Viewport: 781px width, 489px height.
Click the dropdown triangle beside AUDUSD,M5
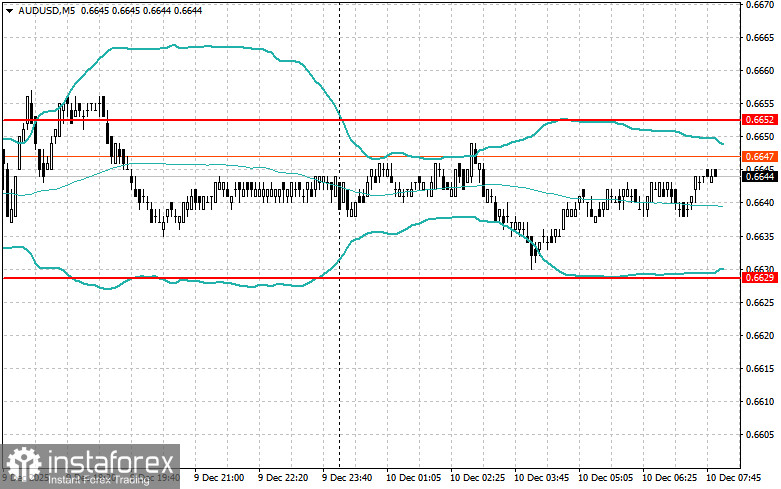pos(9,10)
